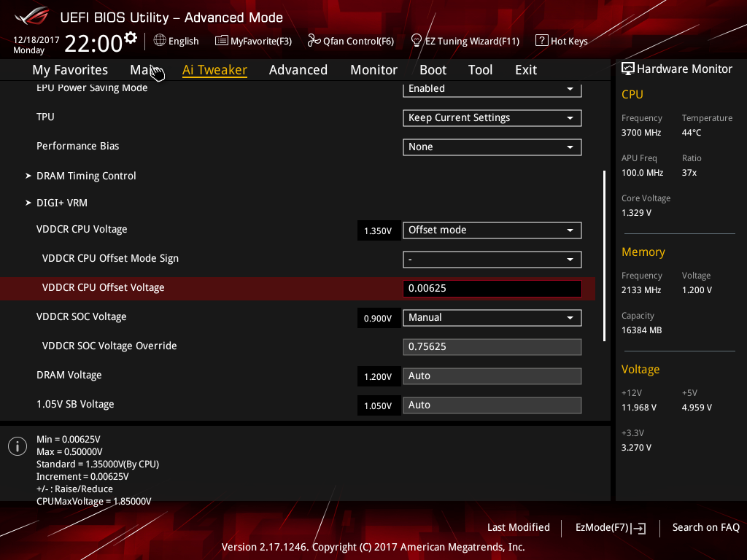The height and width of the screenshot is (560, 747).
Task: Click Last Modified
Action: tap(519, 527)
